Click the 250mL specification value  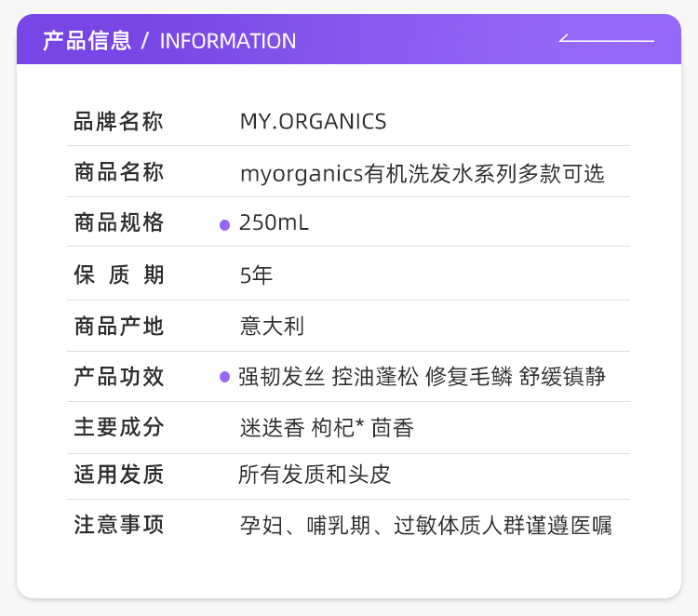pos(274,223)
